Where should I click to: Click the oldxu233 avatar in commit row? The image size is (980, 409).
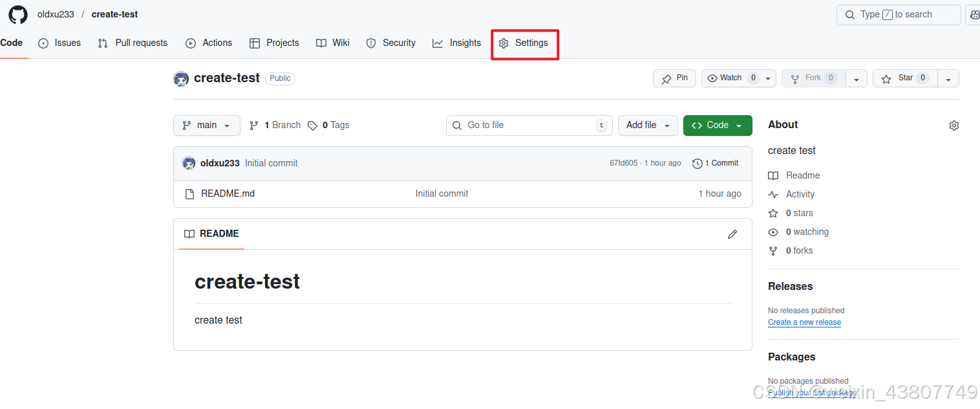tap(189, 163)
